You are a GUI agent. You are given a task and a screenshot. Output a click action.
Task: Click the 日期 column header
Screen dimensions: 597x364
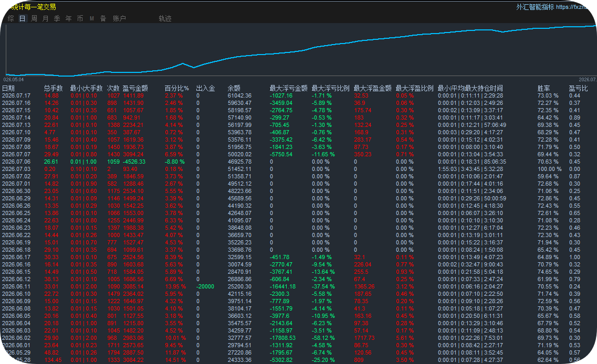(x=8, y=88)
